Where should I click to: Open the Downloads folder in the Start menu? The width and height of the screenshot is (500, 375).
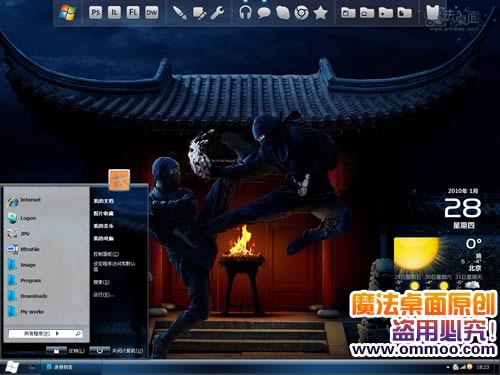coord(27,296)
